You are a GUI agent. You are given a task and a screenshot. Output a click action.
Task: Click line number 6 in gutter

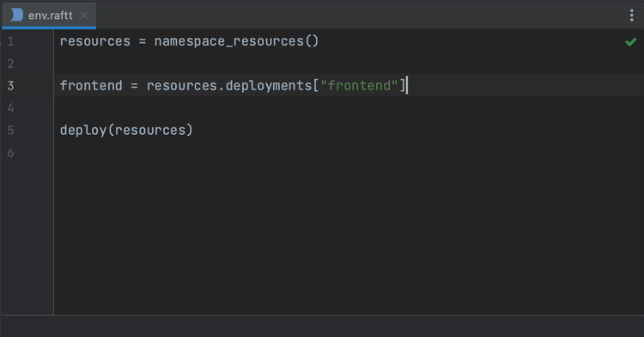pos(10,152)
